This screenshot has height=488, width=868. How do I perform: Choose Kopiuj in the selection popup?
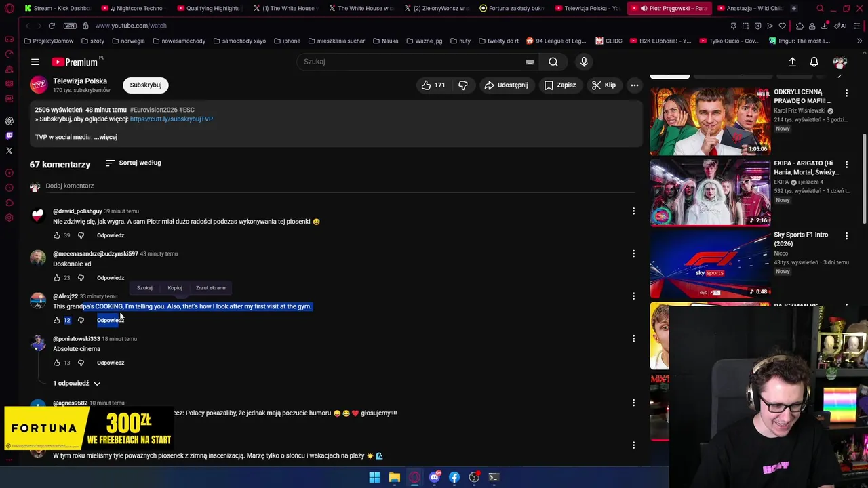tap(175, 288)
